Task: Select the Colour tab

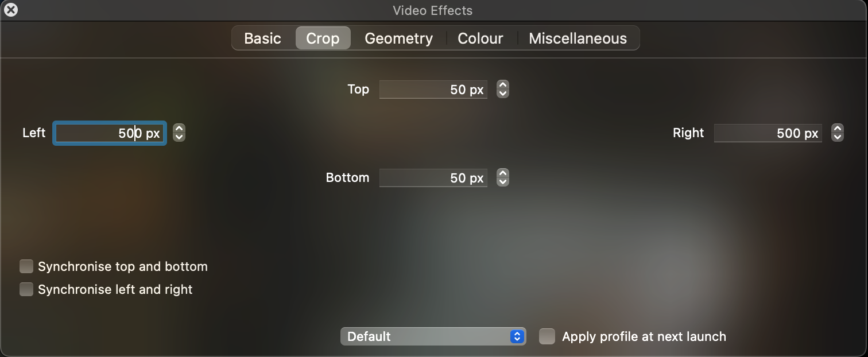Action: click(x=480, y=38)
